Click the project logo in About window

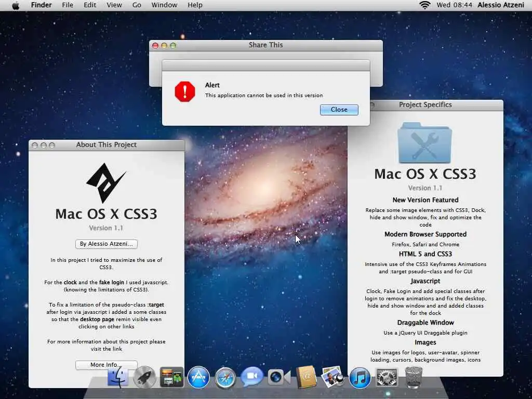coord(106,182)
